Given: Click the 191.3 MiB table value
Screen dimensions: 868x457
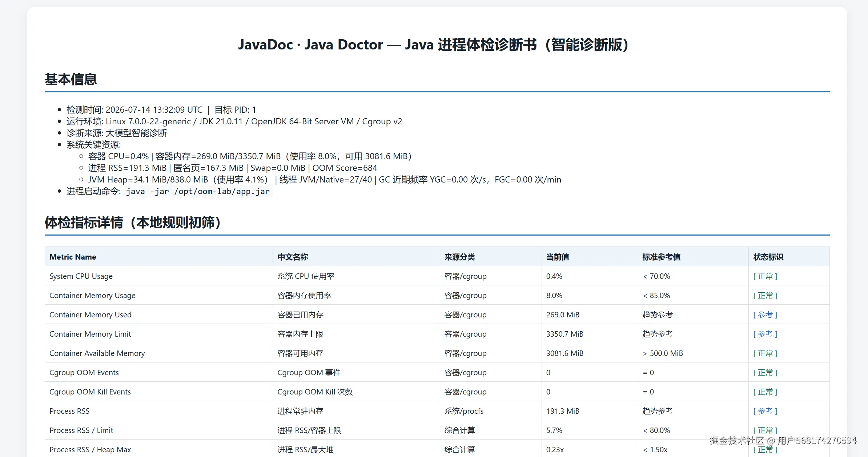Looking at the screenshot, I should [x=563, y=411].
